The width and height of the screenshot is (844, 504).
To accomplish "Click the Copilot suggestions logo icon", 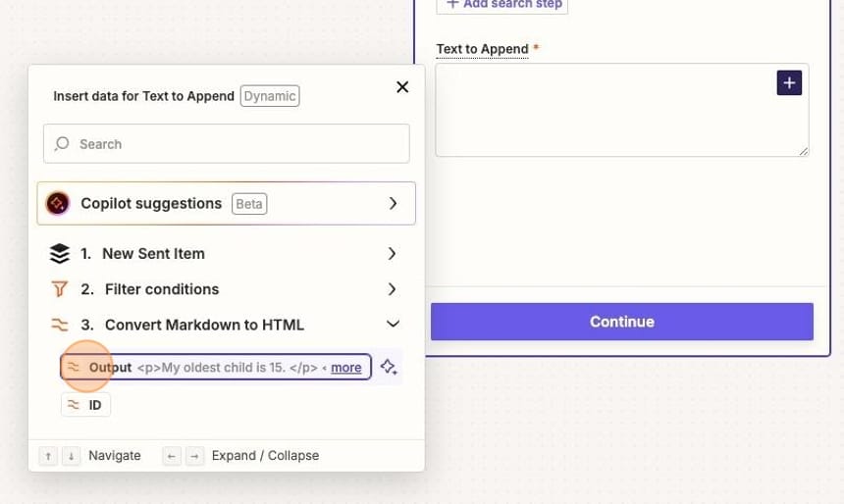I will [58, 204].
